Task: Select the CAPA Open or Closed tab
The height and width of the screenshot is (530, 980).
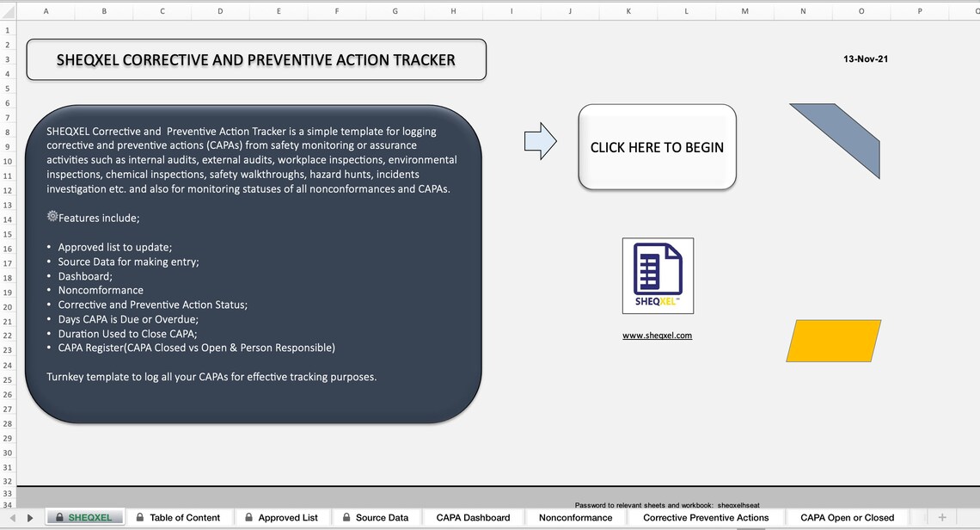Action: point(847,517)
